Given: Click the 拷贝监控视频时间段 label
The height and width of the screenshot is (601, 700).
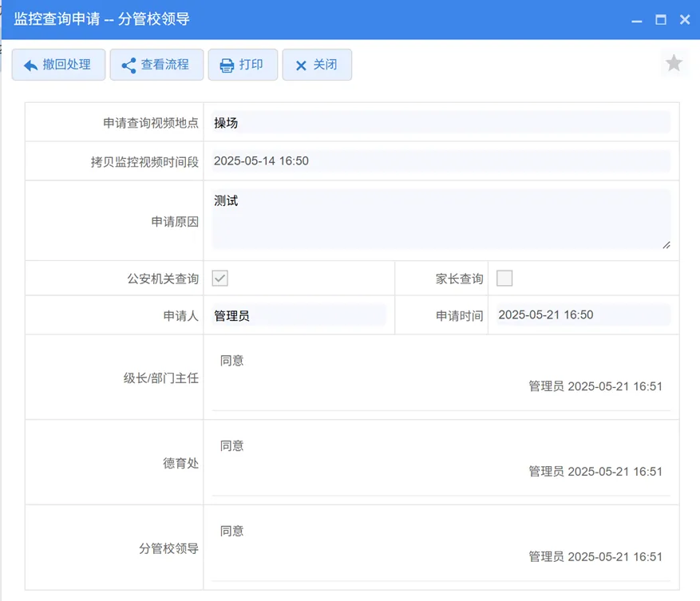Looking at the screenshot, I should click(144, 162).
